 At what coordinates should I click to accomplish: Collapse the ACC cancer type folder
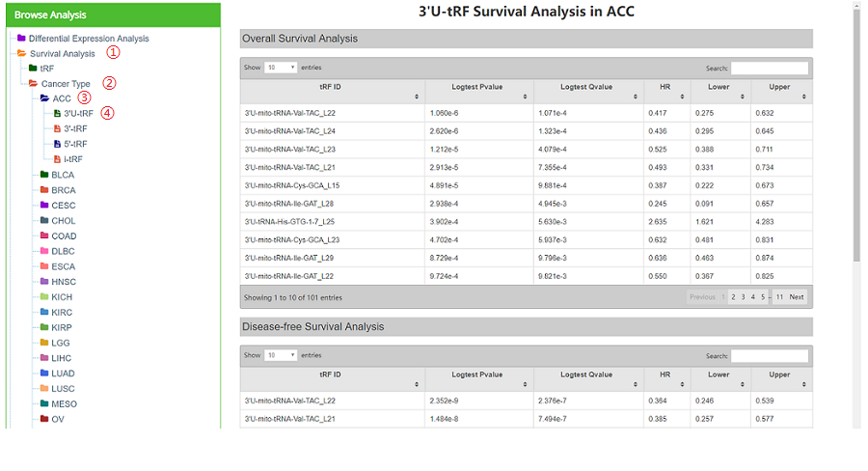(44, 98)
